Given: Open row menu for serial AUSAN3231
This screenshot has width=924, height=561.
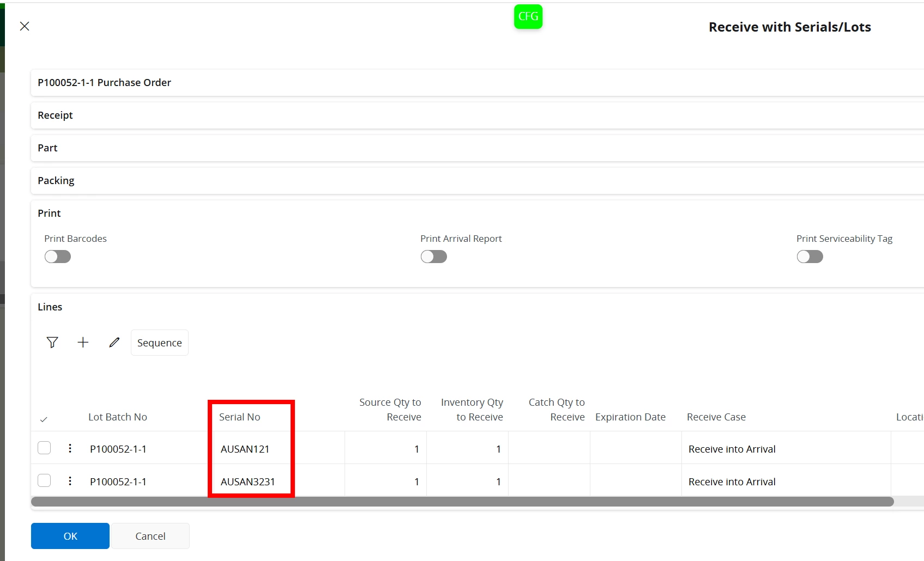Looking at the screenshot, I should [x=70, y=481].
